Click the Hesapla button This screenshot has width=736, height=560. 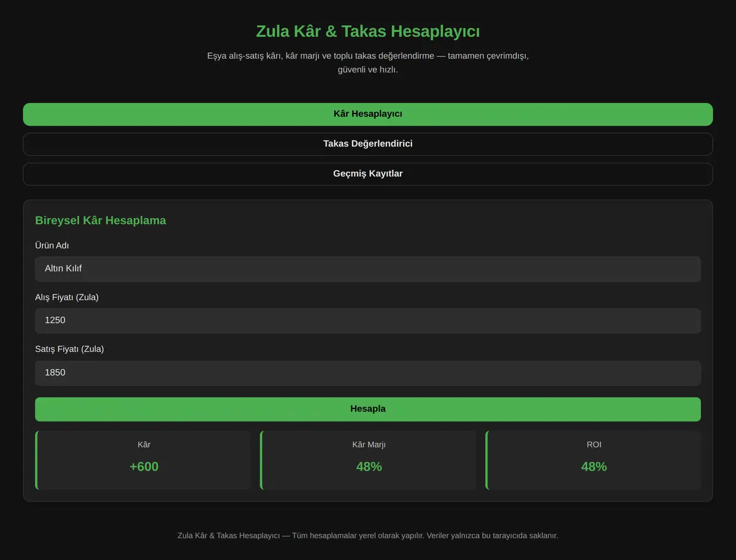point(368,409)
